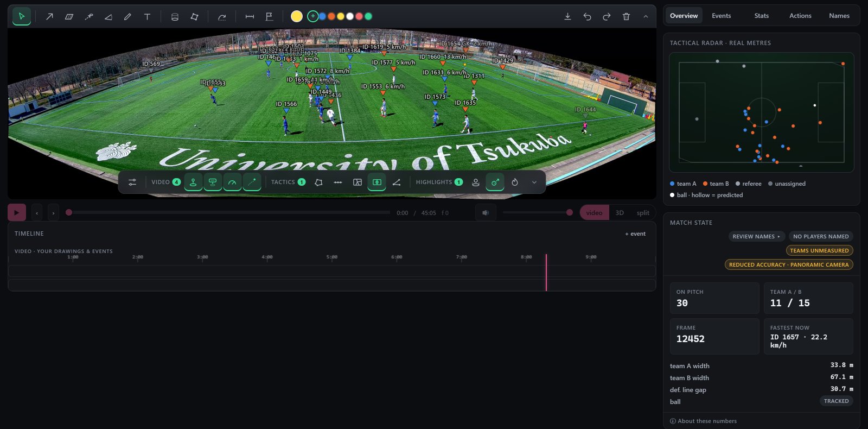Choose the text annotation tool
Viewport: 868px width, 429px height.
pos(147,16)
